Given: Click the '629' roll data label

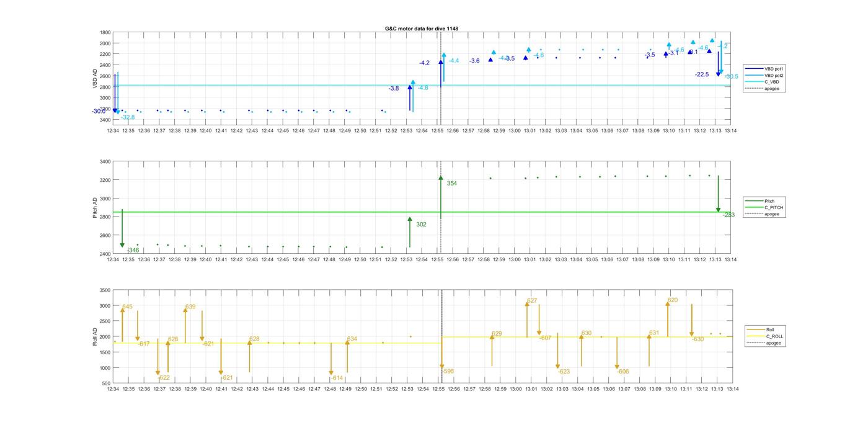Looking at the screenshot, I should [x=497, y=334].
